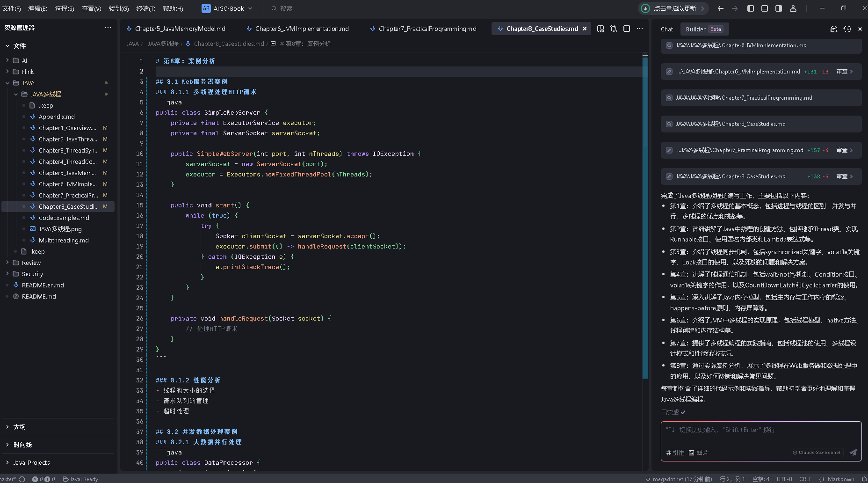Screen dimensions: 868x483
Task: Open the account profile icon
Action: [x=793, y=8]
